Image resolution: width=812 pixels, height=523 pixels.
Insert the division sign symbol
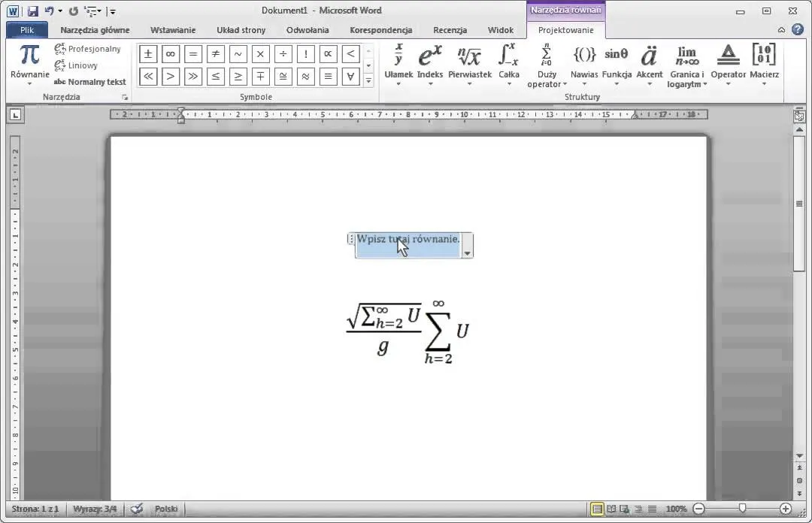[283, 53]
